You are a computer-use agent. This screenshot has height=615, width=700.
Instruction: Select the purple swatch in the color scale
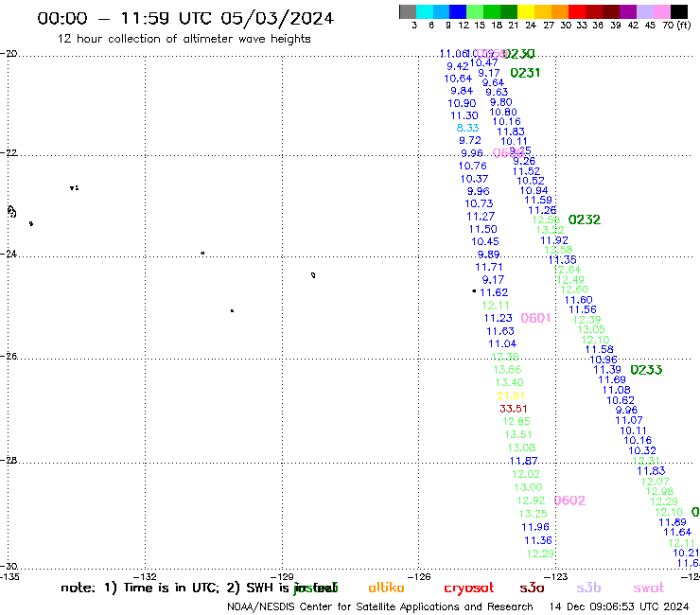click(628, 11)
